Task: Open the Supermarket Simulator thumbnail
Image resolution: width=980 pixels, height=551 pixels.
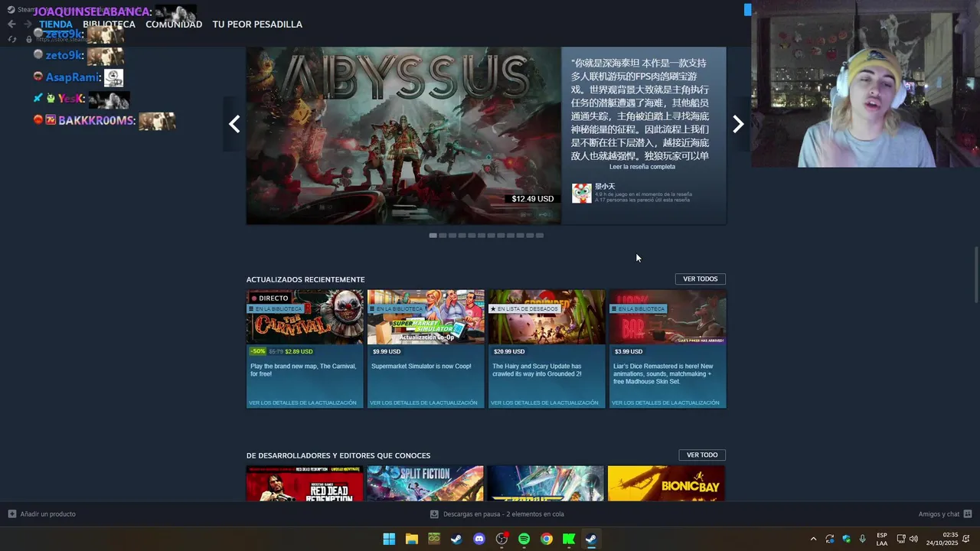Action: 426,317
